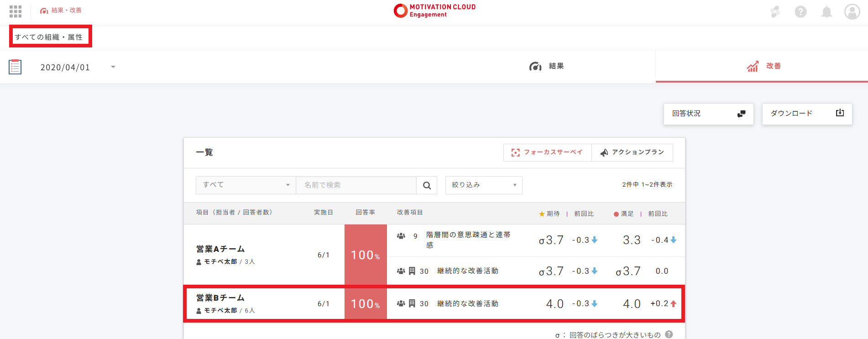Click the help question mark icon
Viewport: 868px width, 339px height.
pyautogui.click(x=800, y=12)
